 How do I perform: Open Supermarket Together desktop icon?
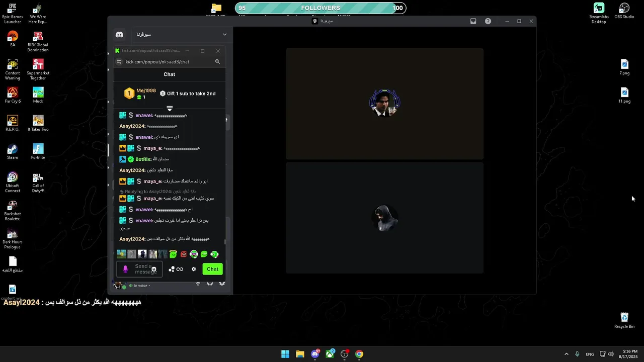(x=38, y=70)
